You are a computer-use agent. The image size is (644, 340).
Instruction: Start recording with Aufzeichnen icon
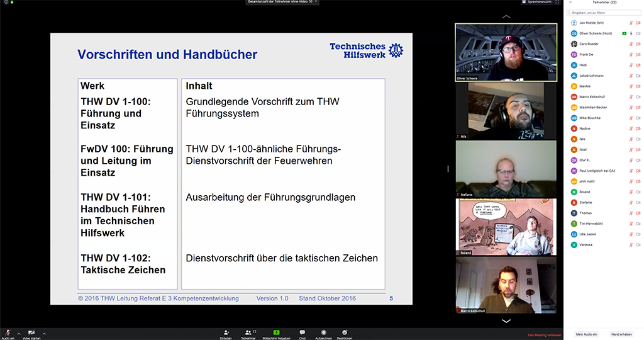(x=323, y=332)
